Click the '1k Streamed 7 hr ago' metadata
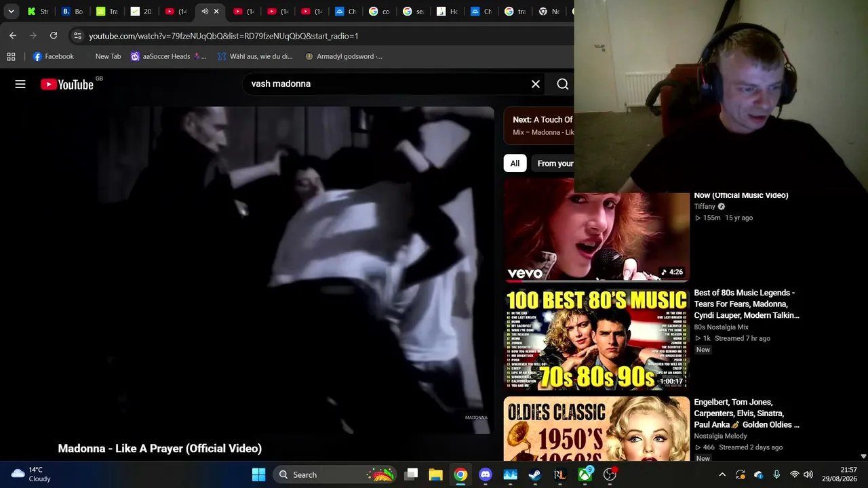This screenshot has height=488, width=868. [x=732, y=338]
